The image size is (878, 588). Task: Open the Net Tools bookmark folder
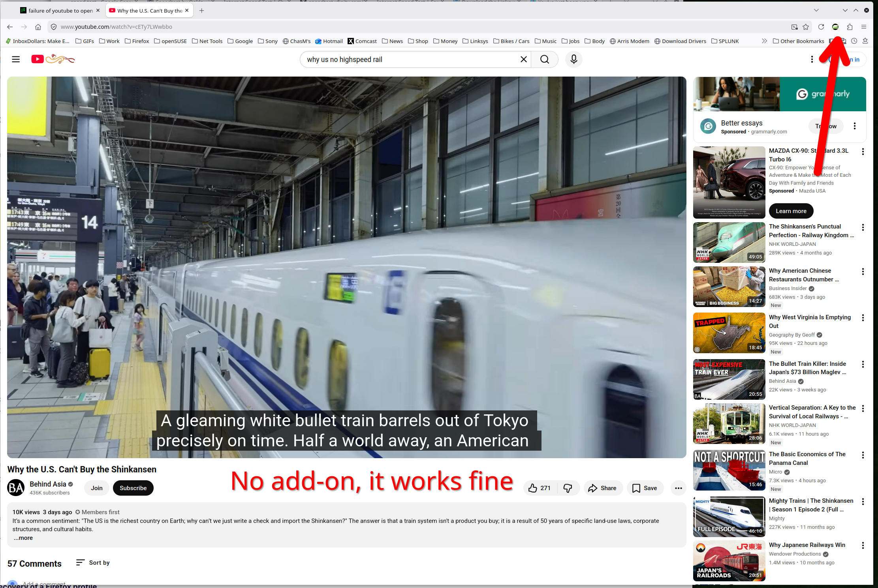(207, 41)
